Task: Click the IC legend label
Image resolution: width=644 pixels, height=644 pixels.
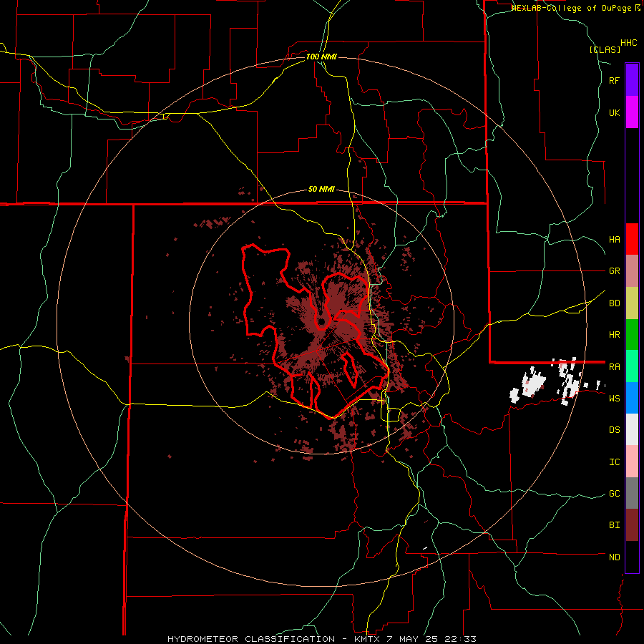Action: pos(614,462)
